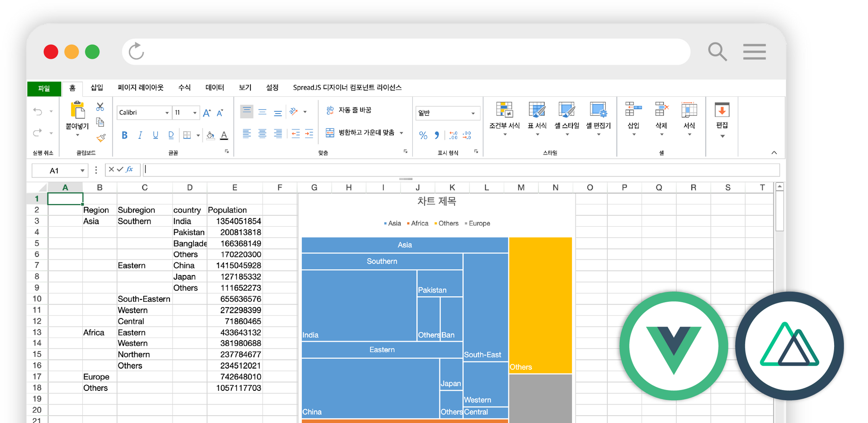The image size is (868, 423).
Task: Enable center horizontal alignment
Action: (262, 134)
